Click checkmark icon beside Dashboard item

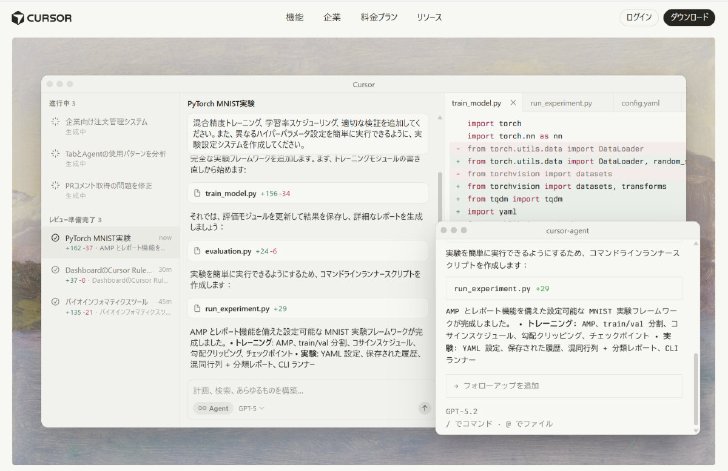pos(55,270)
